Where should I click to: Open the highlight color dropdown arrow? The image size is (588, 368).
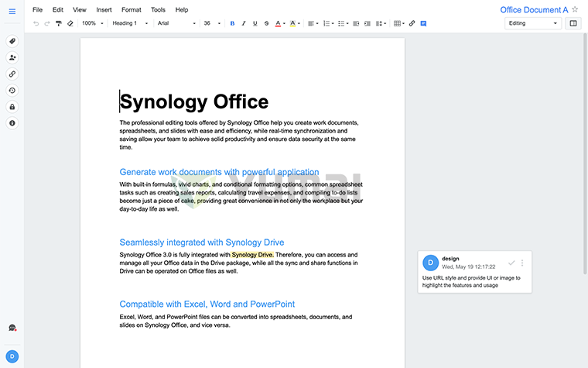pyautogui.click(x=299, y=24)
